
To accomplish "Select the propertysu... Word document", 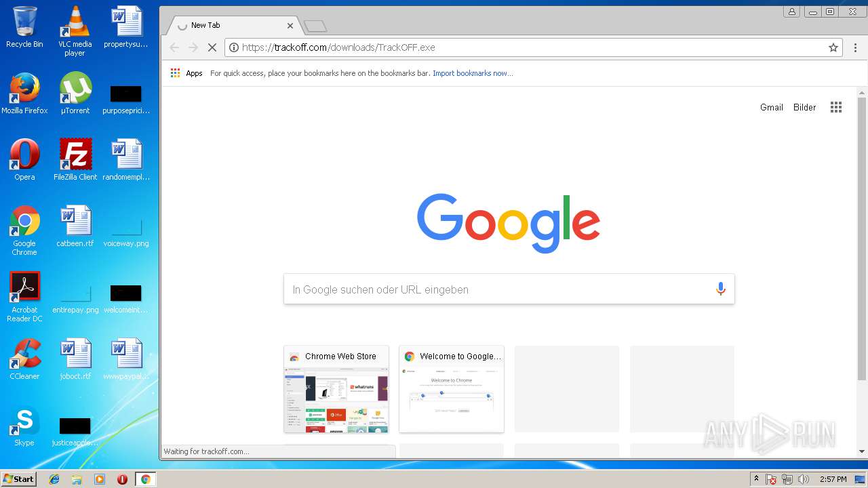I will click(x=125, y=27).
